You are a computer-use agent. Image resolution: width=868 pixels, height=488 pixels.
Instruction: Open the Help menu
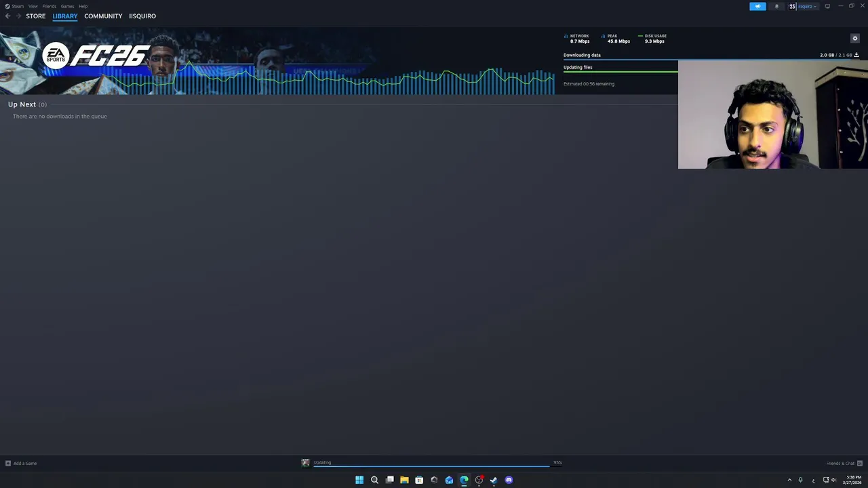coord(83,6)
